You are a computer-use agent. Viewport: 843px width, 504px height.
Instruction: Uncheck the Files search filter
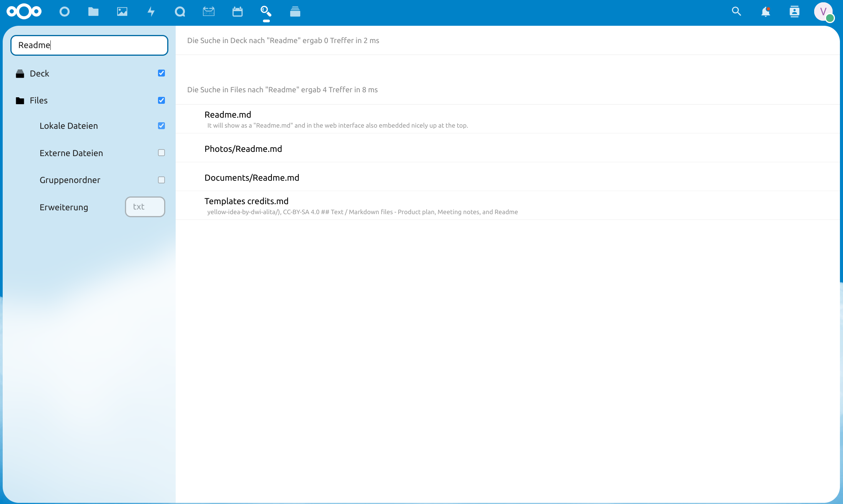(x=161, y=100)
